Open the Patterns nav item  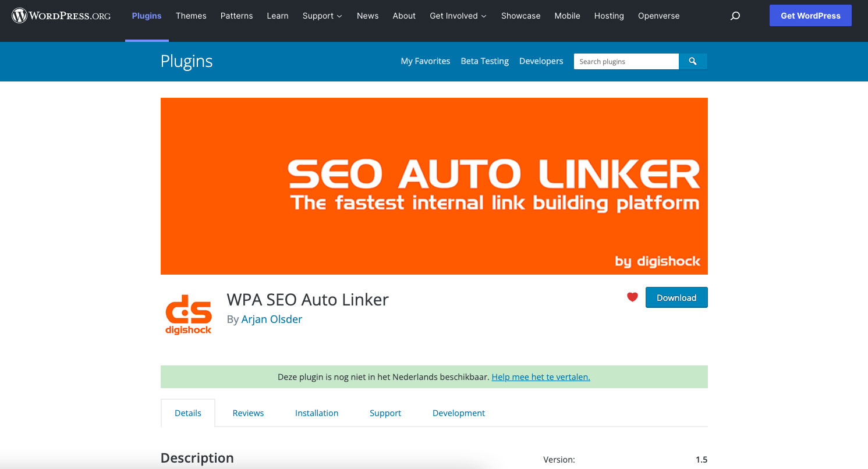coord(236,16)
